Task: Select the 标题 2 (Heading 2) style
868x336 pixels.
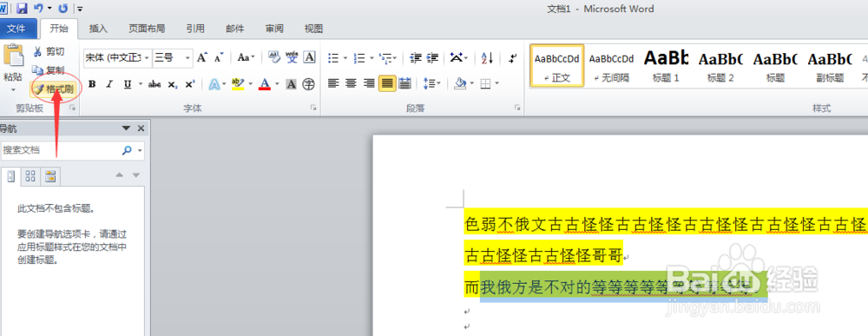Action: tap(720, 65)
